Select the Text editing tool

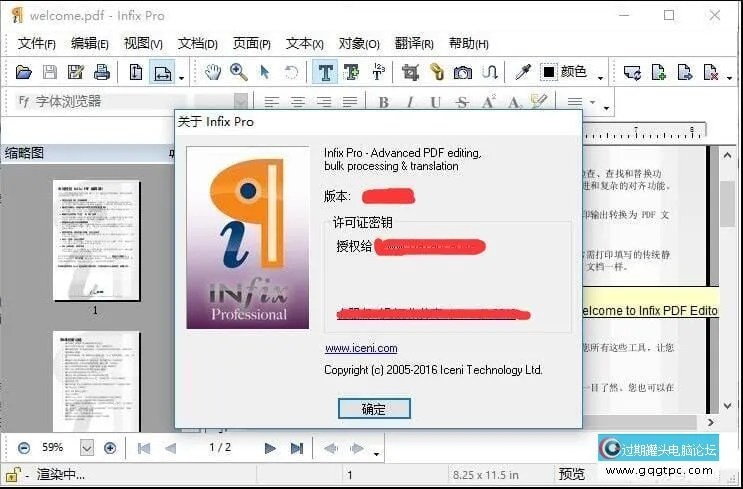(325, 72)
